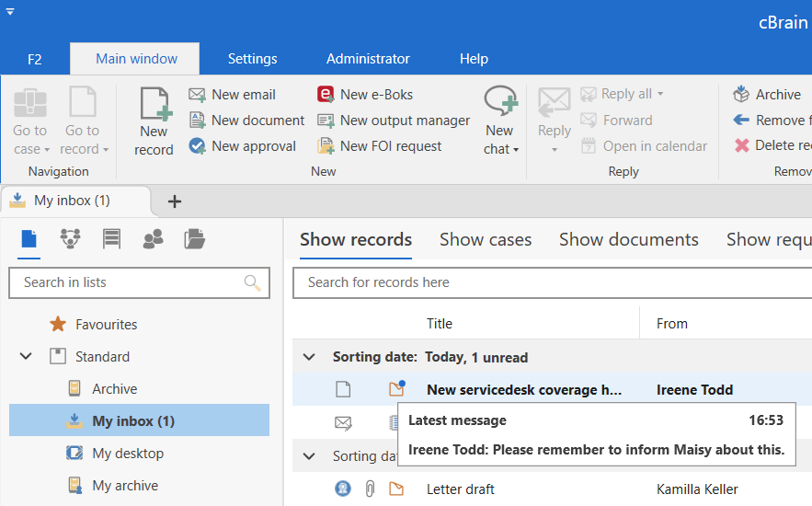Click the Delete red cross icon
The height and width of the screenshot is (506, 812).
click(x=742, y=145)
